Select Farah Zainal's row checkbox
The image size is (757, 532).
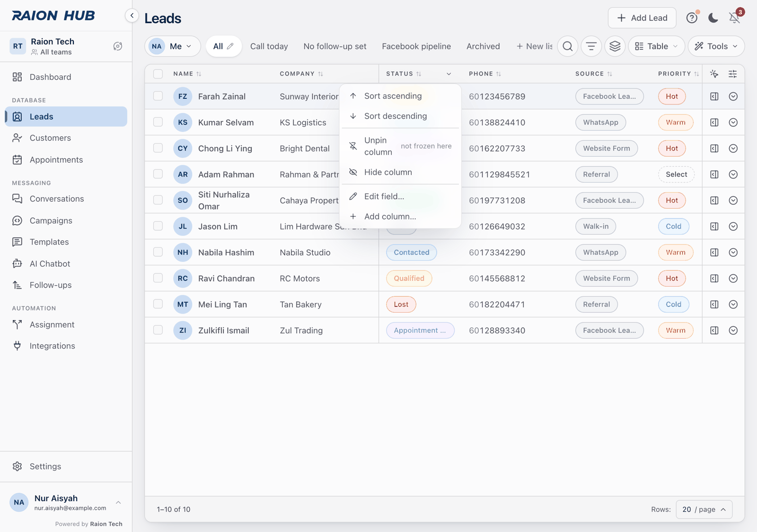click(158, 96)
